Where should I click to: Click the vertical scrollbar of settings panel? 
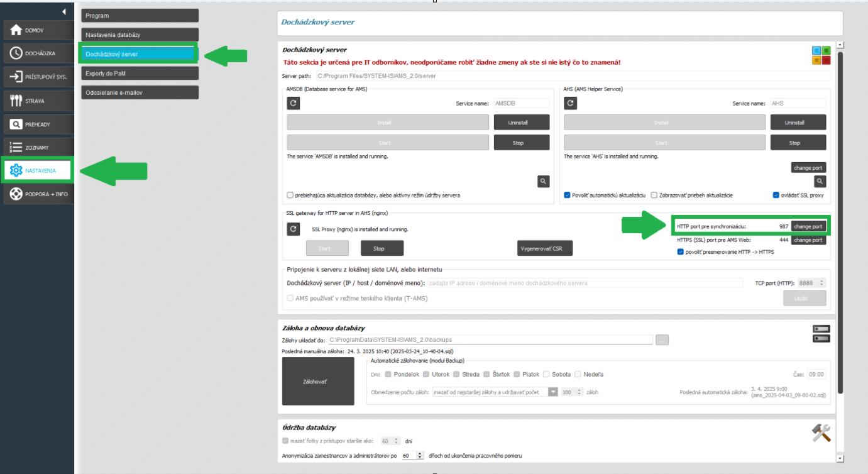click(x=841, y=220)
